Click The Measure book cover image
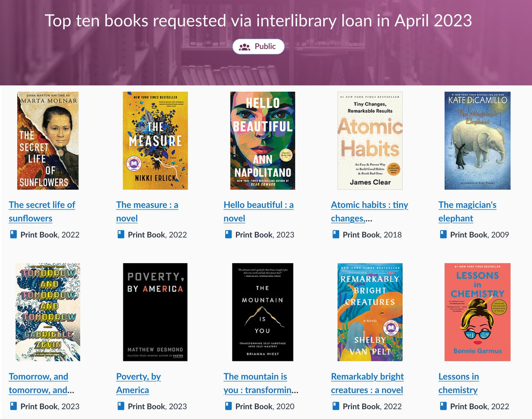532x419 pixels. click(155, 141)
